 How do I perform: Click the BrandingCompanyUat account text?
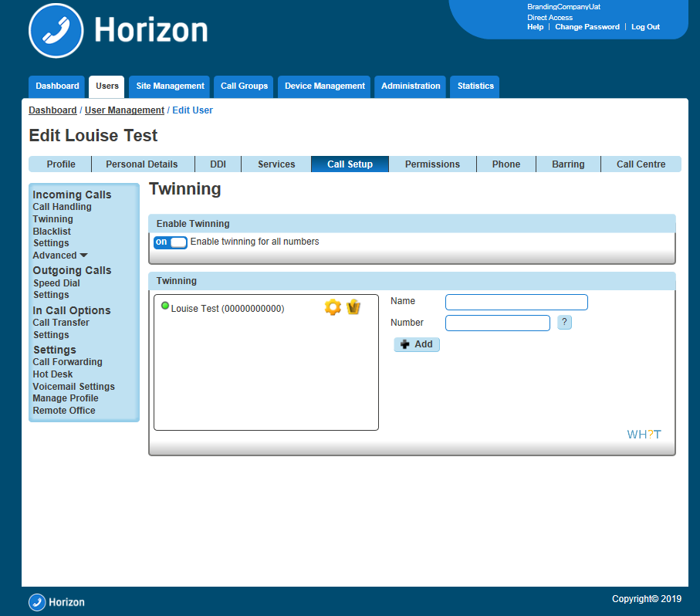(563, 7)
